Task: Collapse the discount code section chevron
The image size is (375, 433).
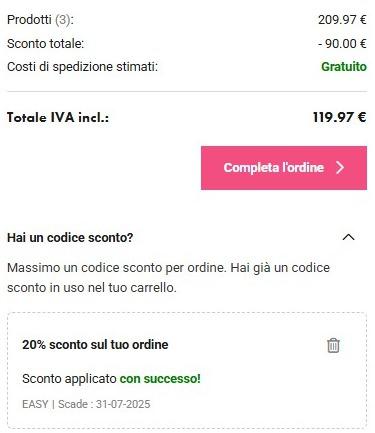Action: tap(349, 237)
